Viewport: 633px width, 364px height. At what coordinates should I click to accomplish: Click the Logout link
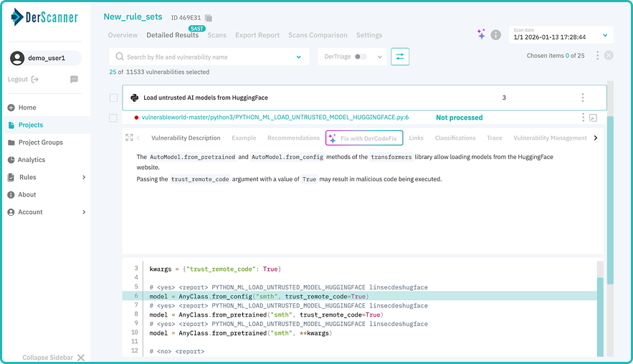tap(18, 80)
